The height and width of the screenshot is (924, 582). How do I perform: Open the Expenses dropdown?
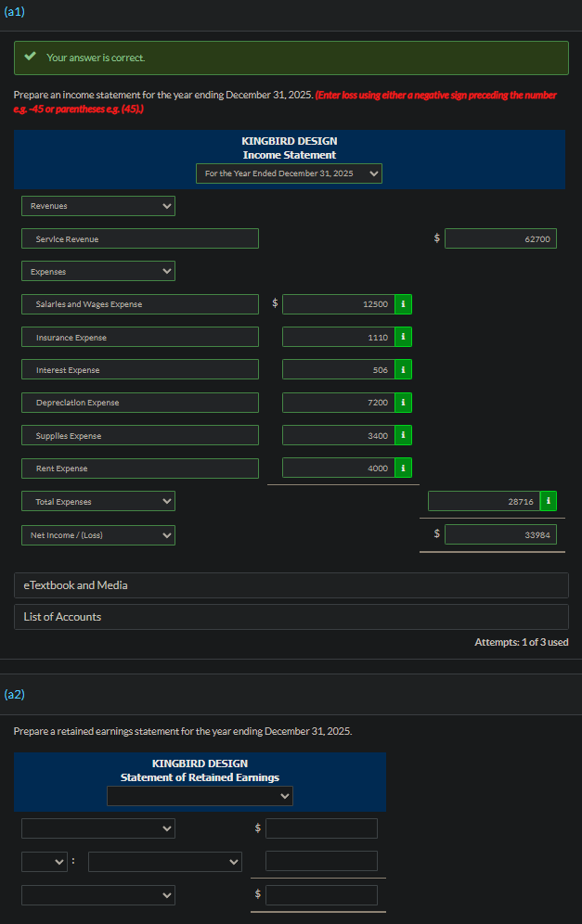98,271
